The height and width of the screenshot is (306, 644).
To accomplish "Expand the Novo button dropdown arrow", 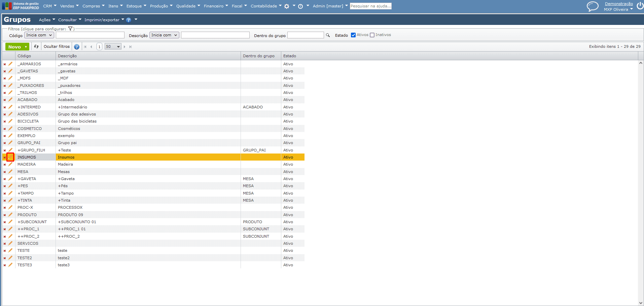I will (26, 47).
